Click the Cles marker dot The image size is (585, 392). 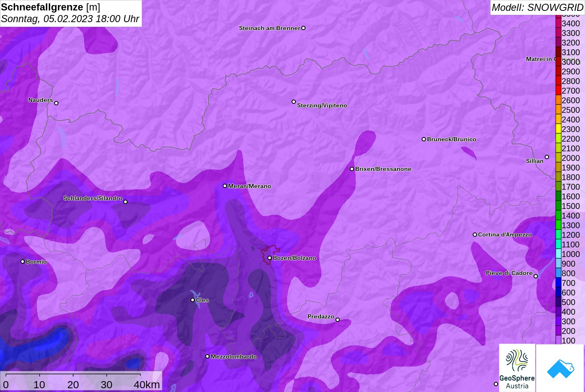pos(193,300)
